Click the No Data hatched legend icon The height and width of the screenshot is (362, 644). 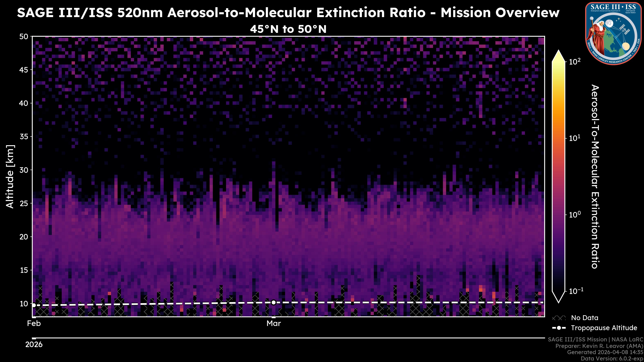point(559,318)
